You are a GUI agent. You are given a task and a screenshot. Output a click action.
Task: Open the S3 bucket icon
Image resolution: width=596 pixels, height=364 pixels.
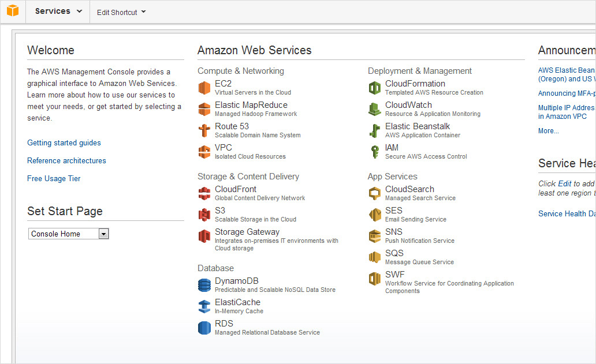pyautogui.click(x=204, y=215)
